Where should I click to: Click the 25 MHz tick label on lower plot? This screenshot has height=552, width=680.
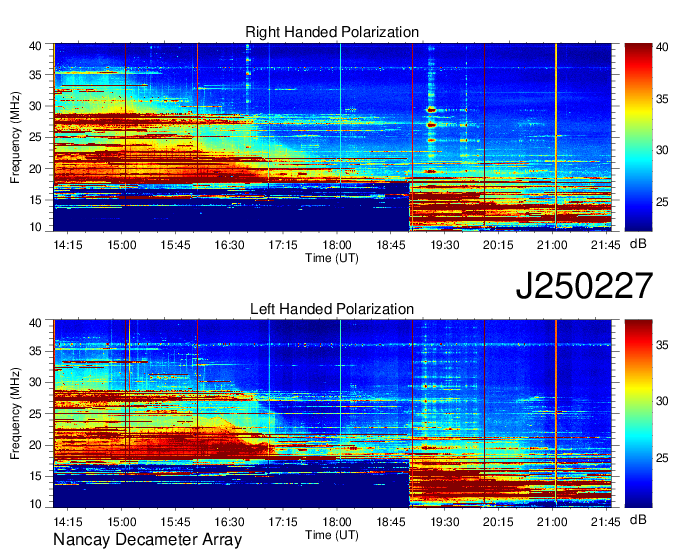[x=35, y=414]
